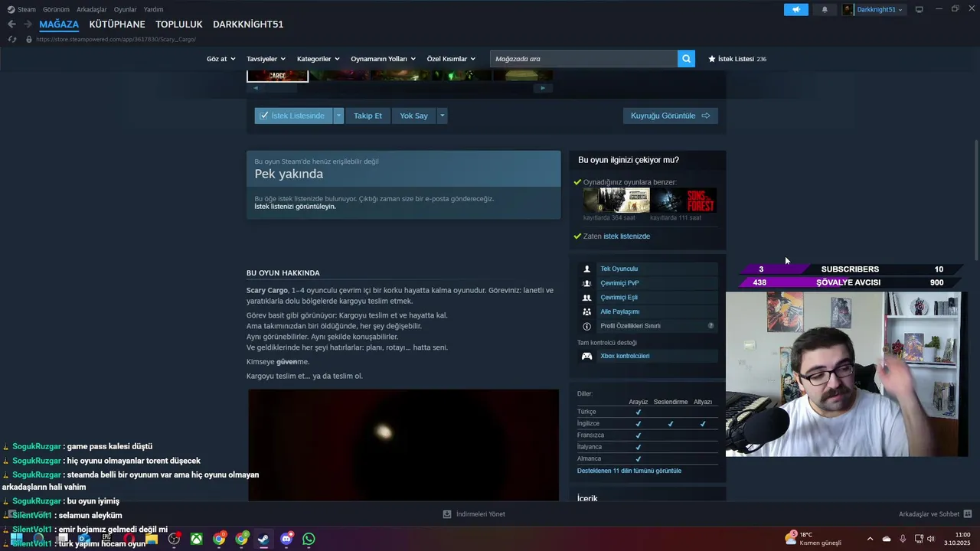View all 11 supported languages link
This screenshot has height=551, width=980.
point(629,471)
